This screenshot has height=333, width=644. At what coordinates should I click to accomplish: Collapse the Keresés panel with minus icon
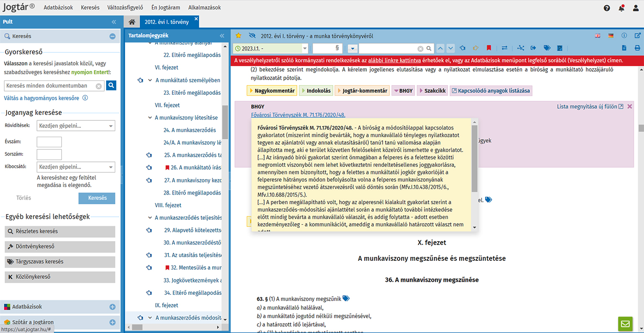112,36
